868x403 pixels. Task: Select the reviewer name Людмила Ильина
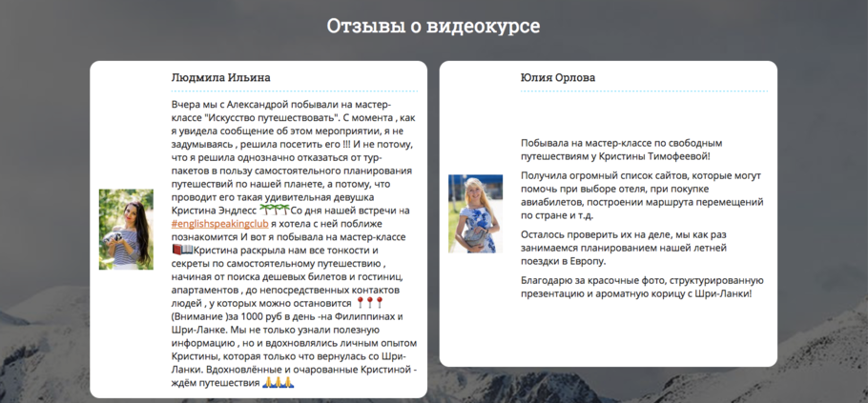[221, 77]
